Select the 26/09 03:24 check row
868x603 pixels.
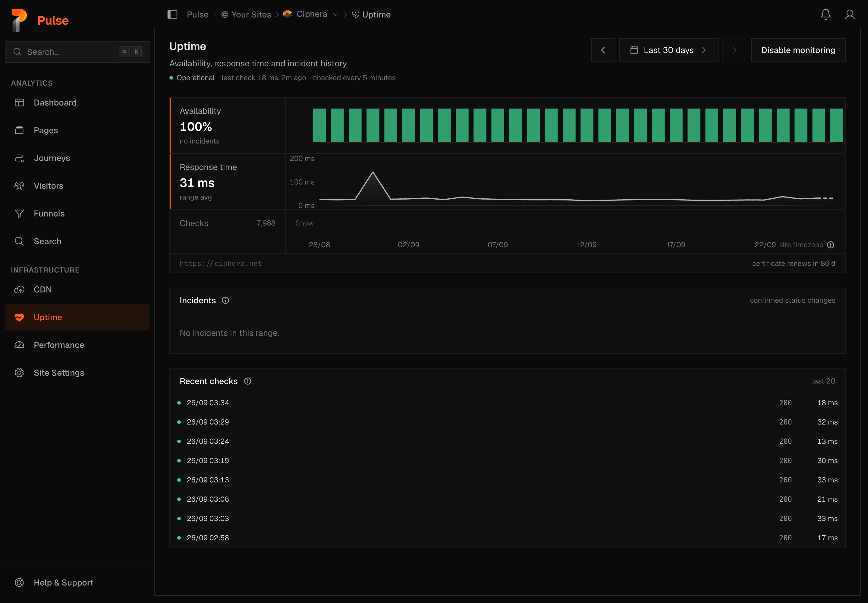(x=507, y=441)
